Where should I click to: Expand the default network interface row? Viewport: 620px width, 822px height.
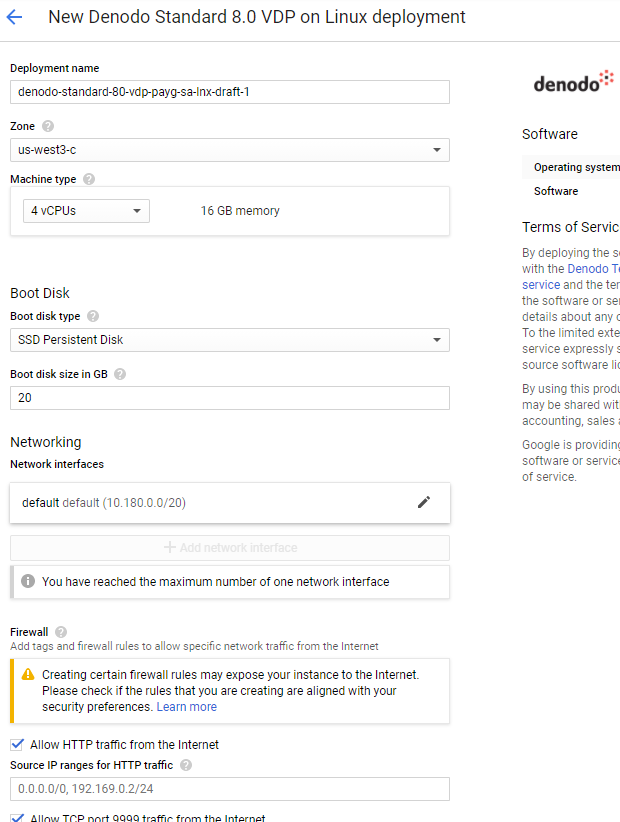tap(230, 503)
